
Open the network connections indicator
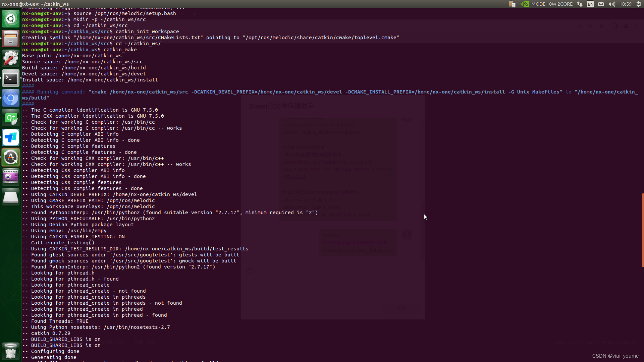[x=580, y=4]
